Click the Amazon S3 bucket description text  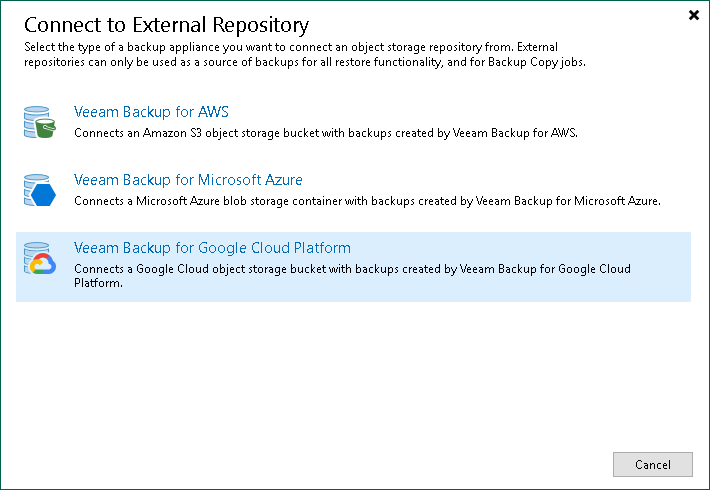pyautogui.click(x=326, y=132)
